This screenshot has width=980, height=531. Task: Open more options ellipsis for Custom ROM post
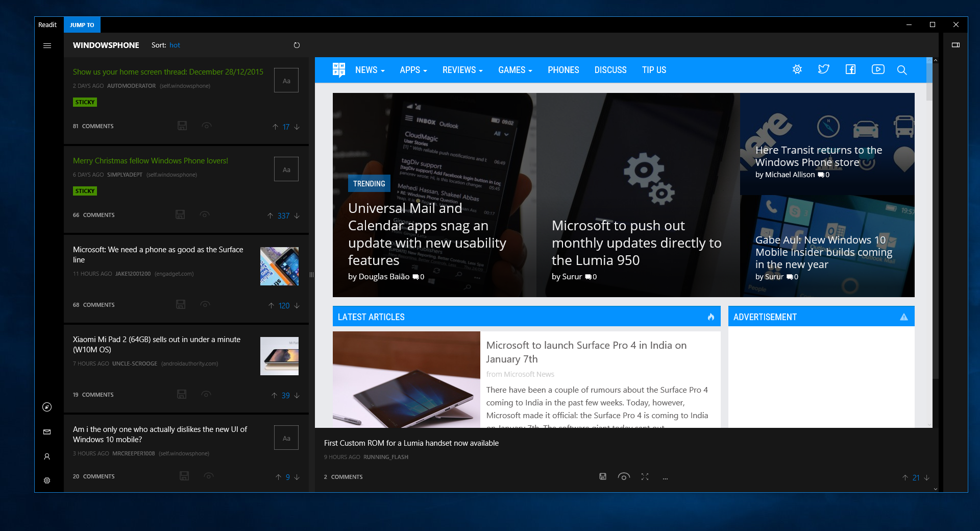665,478
